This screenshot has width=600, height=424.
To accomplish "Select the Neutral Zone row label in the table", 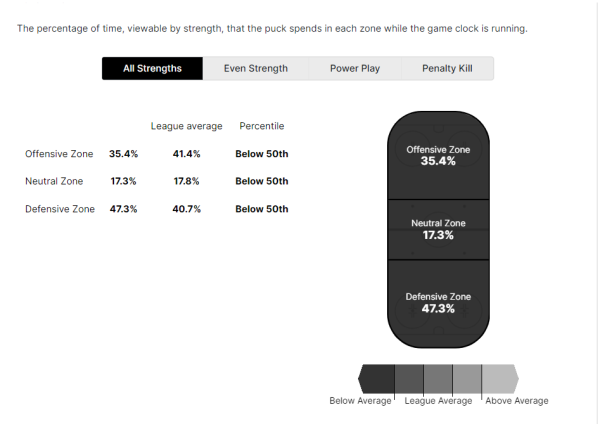I will coord(54,181).
